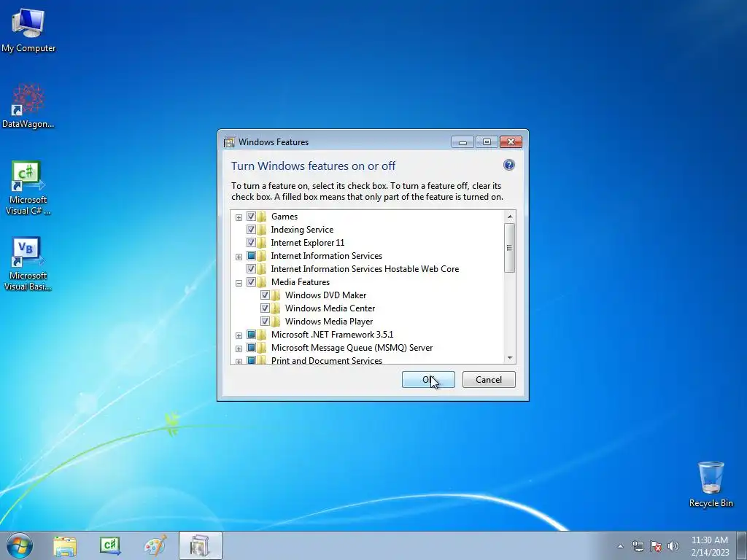Screen dimensions: 747x560
Task: Open the Action Center flag icon
Action: tap(656, 546)
